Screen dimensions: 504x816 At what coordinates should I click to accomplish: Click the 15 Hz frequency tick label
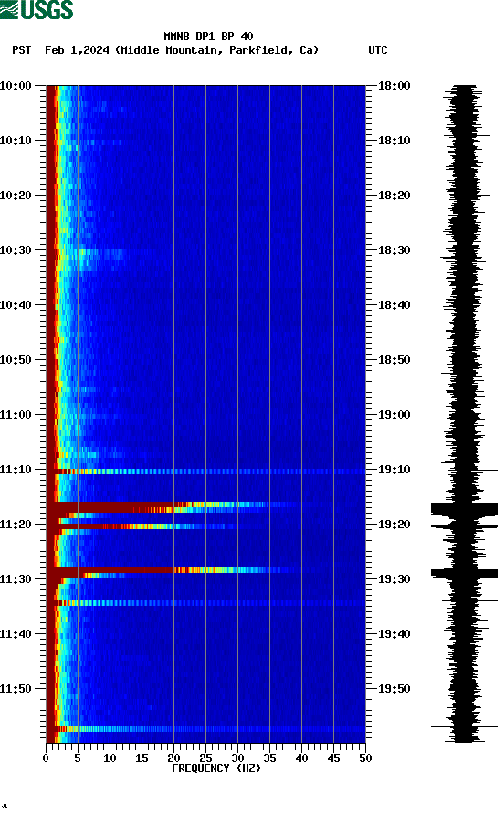142,758
